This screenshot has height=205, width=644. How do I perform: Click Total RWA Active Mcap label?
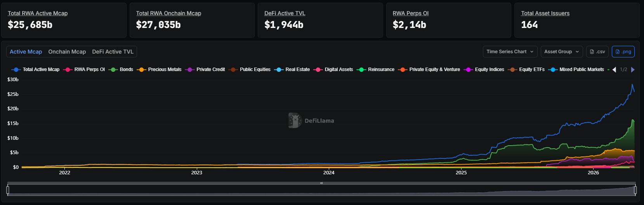coord(38,13)
